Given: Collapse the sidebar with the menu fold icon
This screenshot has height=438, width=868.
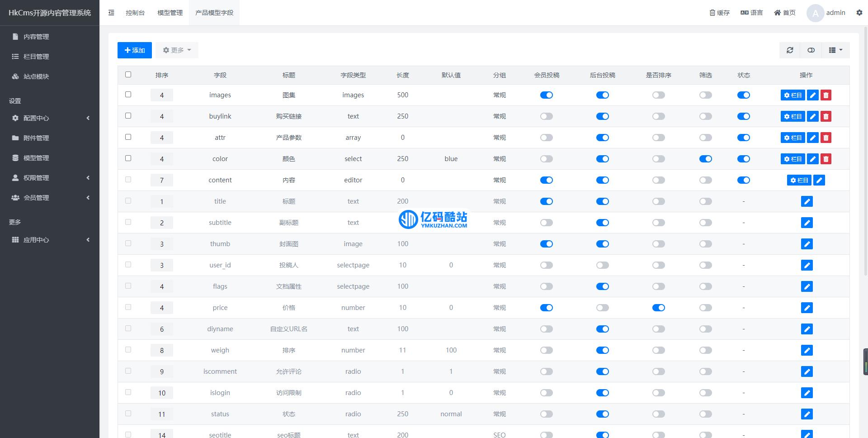Looking at the screenshot, I should click(111, 13).
